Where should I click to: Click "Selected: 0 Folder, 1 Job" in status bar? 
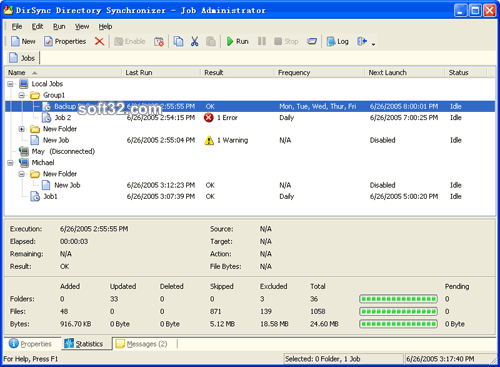tap(322, 359)
